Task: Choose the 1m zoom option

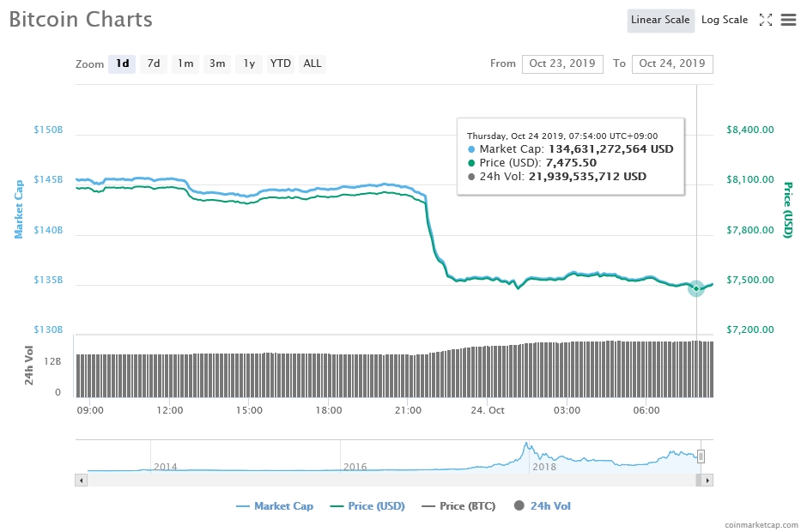Action: (185, 63)
